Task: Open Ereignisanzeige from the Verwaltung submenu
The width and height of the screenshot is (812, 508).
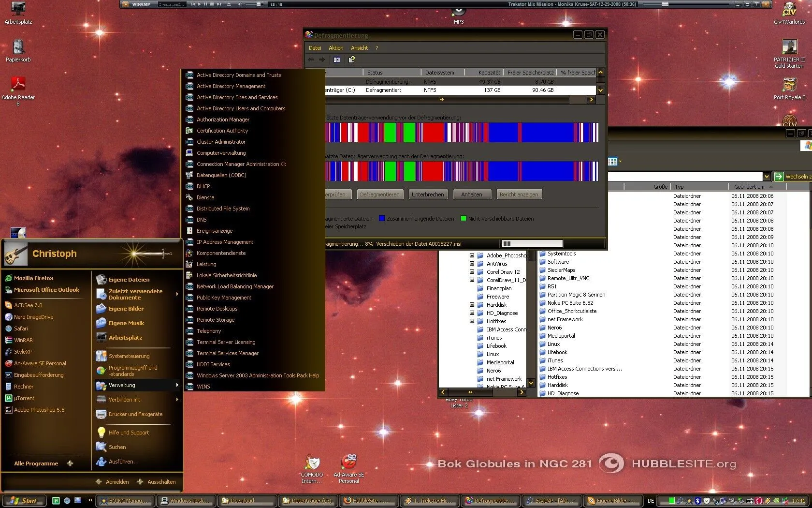Action: pyautogui.click(x=215, y=231)
